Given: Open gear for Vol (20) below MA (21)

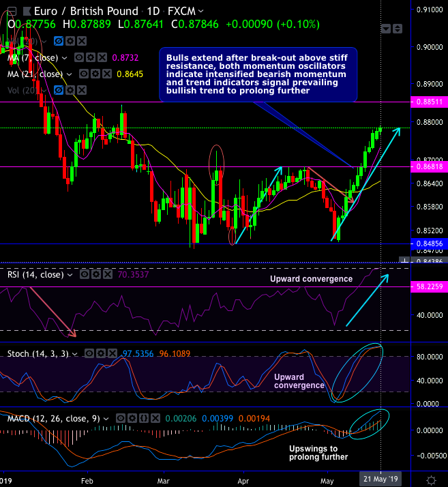Looking at the screenshot, I should (x=70, y=91).
